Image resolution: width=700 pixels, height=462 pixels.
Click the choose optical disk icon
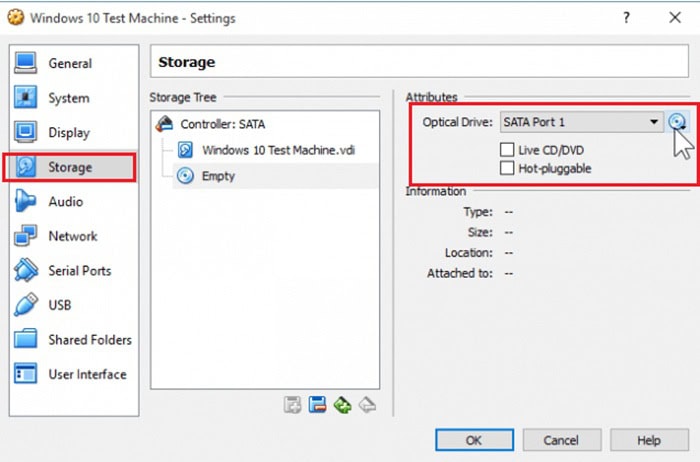678,122
